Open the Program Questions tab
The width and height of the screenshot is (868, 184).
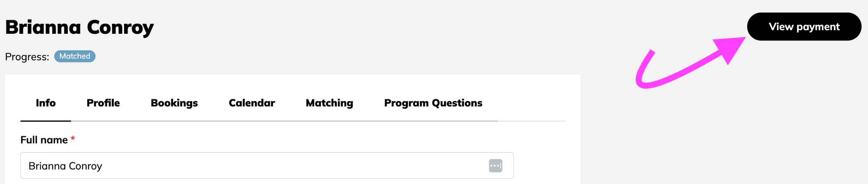(x=433, y=103)
